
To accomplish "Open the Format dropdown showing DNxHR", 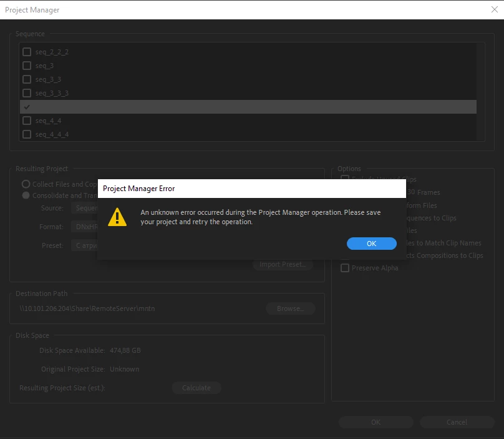I will pos(85,227).
